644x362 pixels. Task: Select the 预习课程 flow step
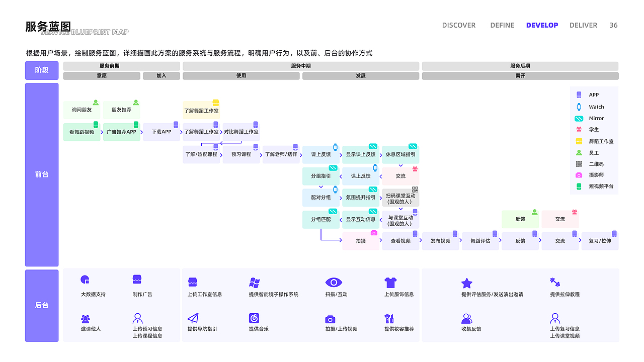pyautogui.click(x=241, y=154)
